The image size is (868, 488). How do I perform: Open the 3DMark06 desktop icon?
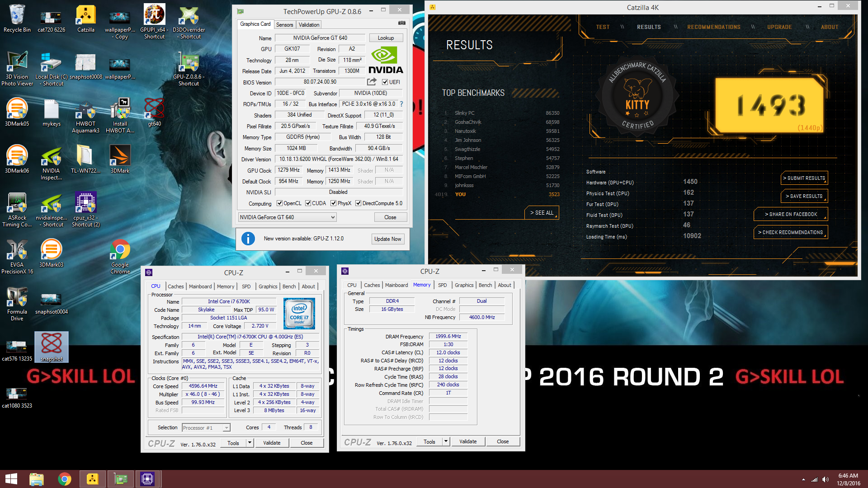point(17,159)
